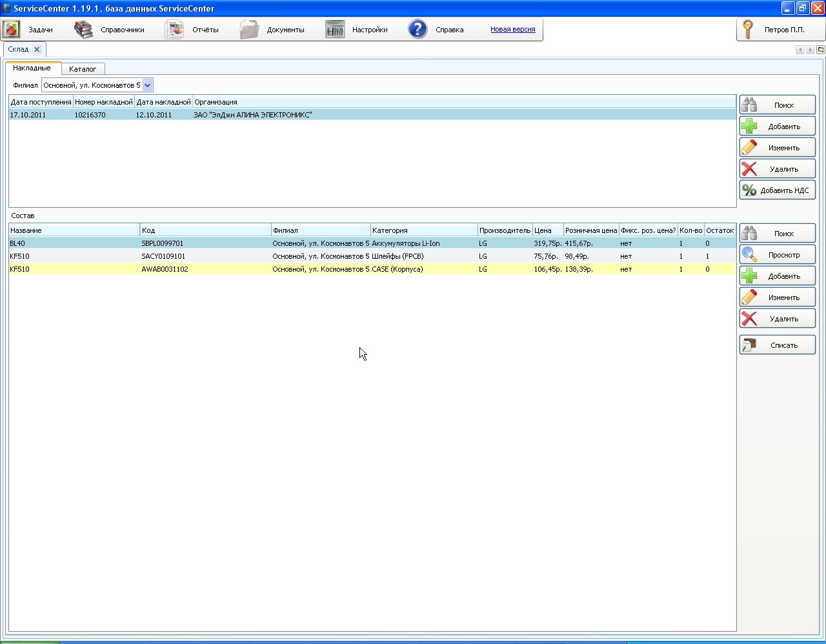This screenshot has width=826, height=644.
Task: Switch to the Накладные tab
Action: pos(32,68)
